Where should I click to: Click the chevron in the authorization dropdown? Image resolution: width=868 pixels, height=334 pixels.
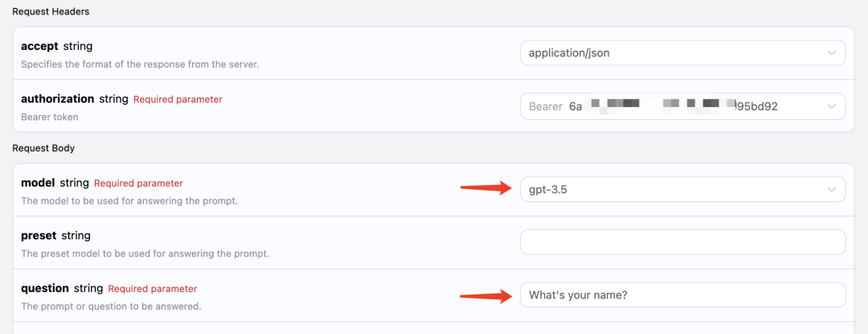831,106
